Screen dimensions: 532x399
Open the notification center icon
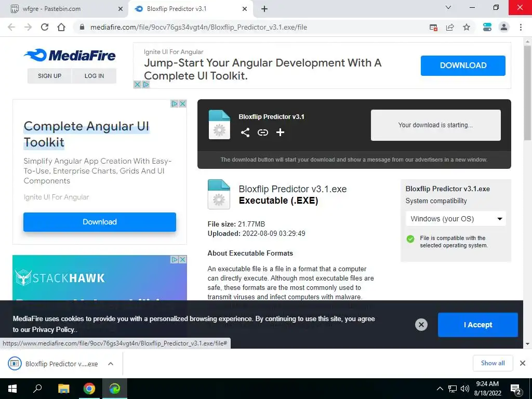pyautogui.click(x=516, y=389)
